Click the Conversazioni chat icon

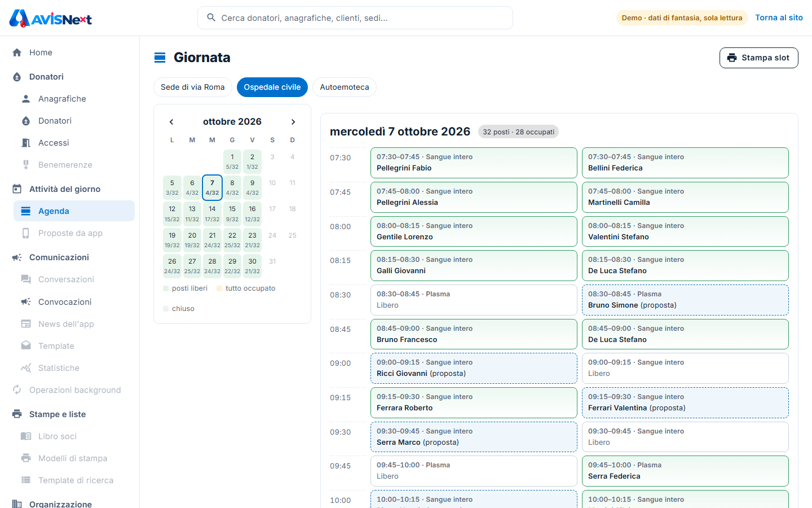[26, 279]
